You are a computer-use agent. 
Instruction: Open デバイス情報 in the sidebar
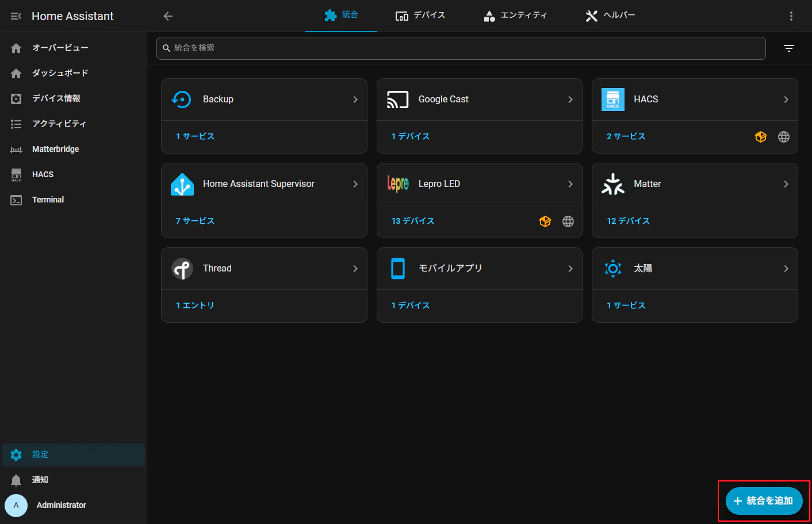tap(74, 99)
